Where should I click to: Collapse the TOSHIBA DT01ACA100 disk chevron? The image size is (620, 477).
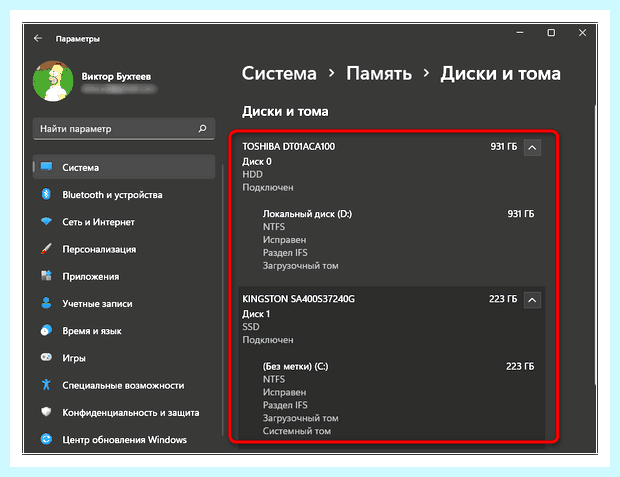532,148
